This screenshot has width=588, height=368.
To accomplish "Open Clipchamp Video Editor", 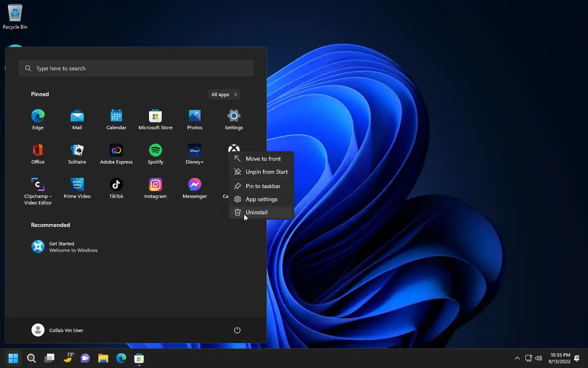I will click(38, 191).
